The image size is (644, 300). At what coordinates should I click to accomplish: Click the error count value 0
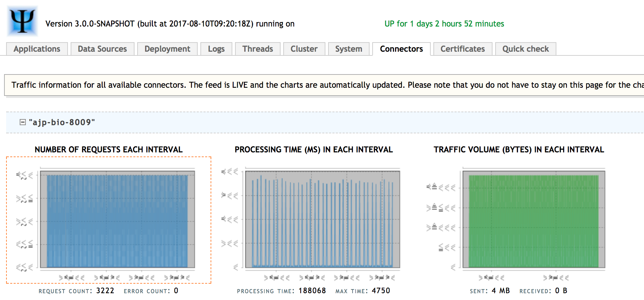click(176, 291)
